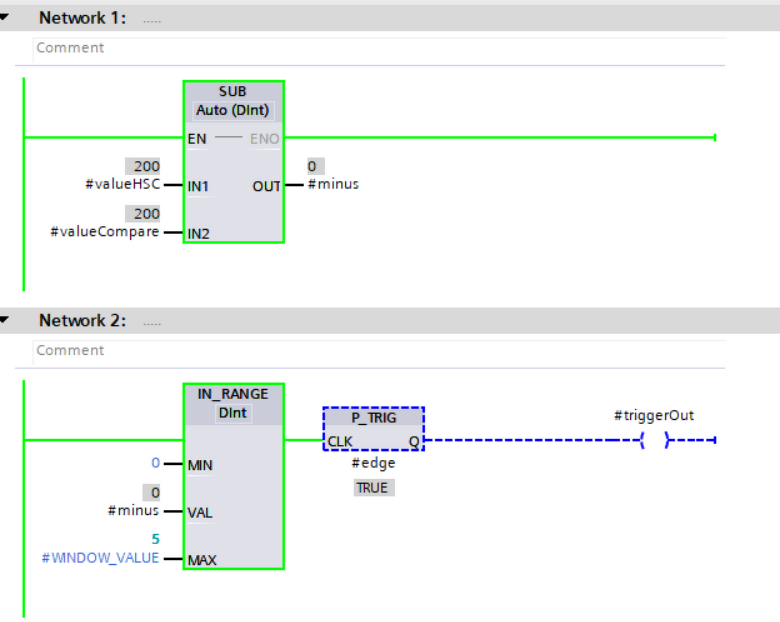Viewport: 780px width, 622px height.
Task: Collapse Network 1 using its arrow
Action: tap(4, 17)
